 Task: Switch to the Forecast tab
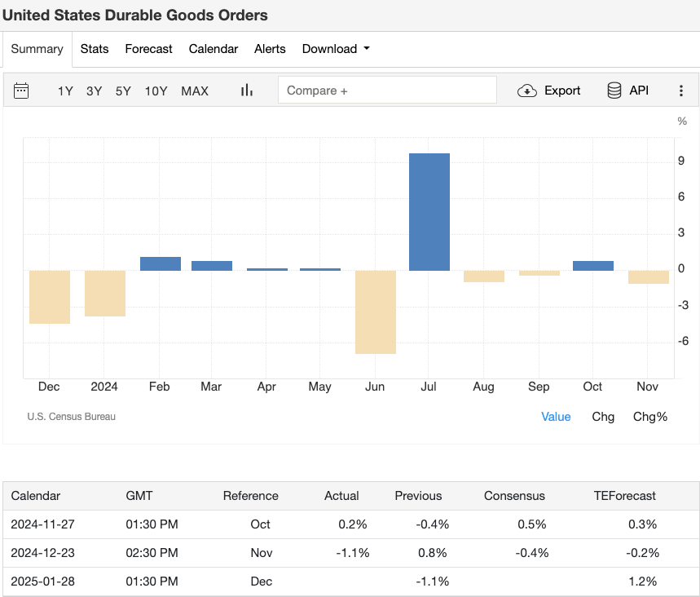[148, 49]
